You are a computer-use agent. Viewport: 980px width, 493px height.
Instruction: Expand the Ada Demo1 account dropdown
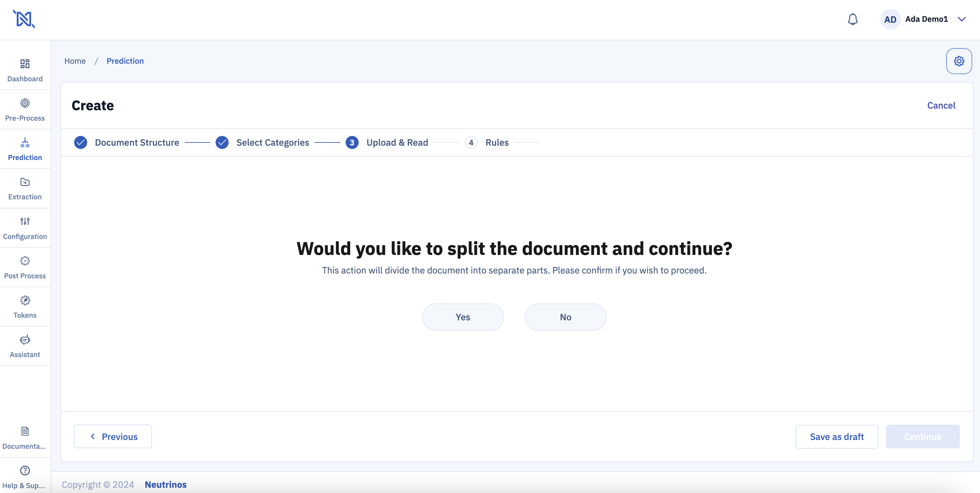[961, 19]
